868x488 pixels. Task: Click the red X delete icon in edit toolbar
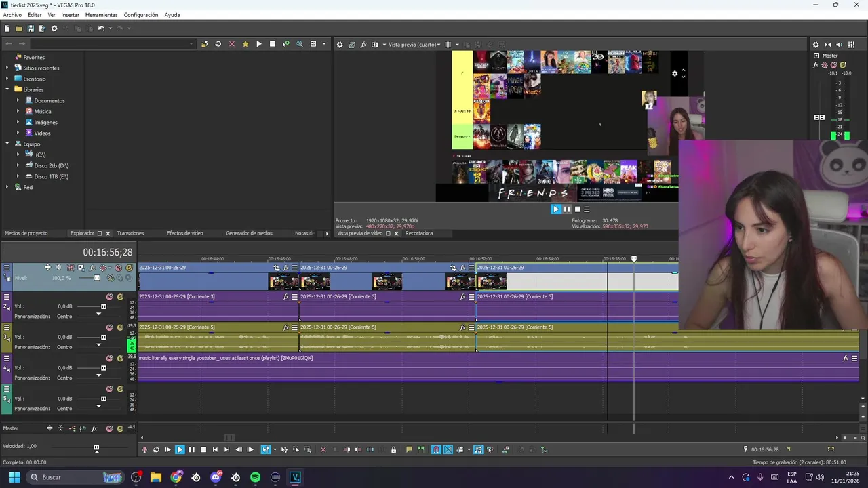click(323, 449)
